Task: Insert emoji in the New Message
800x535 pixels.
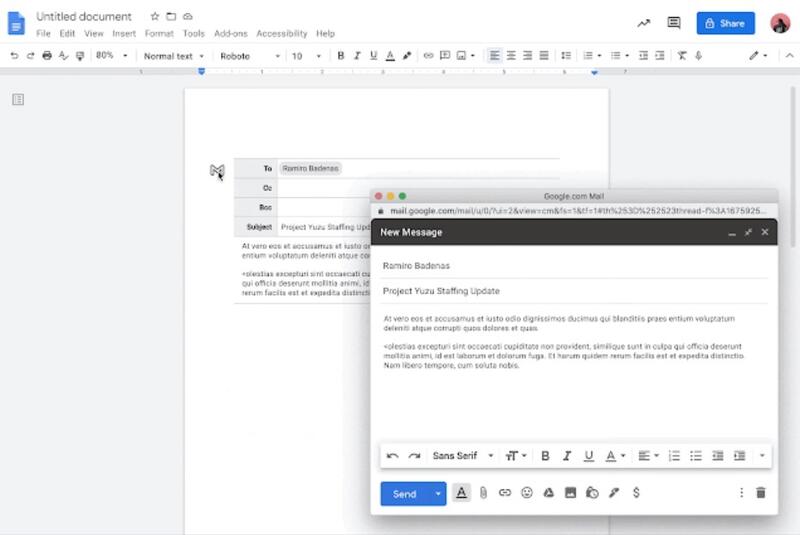Action: point(527,493)
